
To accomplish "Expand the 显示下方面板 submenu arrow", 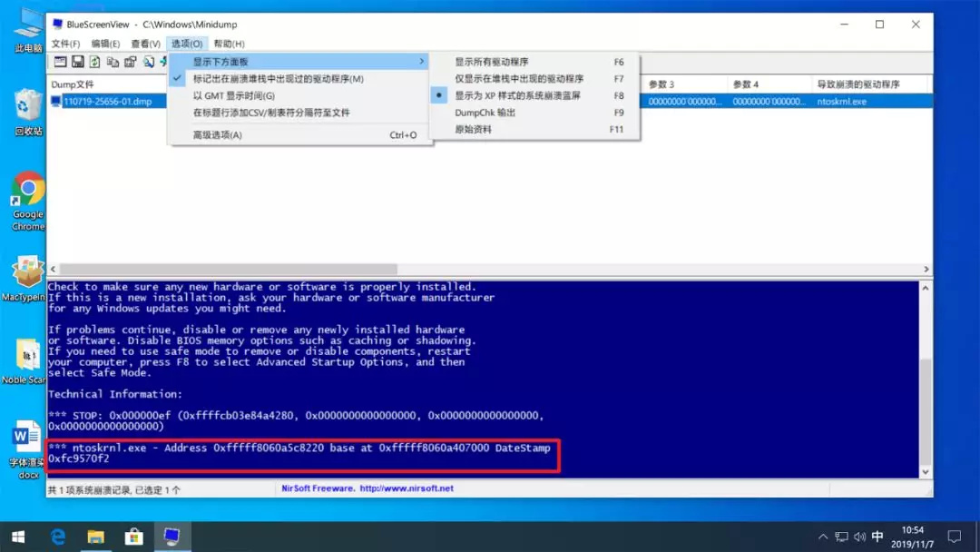I will click(x=423, y=62).
